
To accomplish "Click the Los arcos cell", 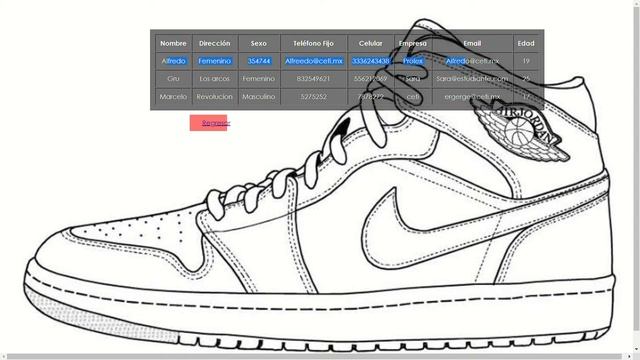I will coord(215,79).
